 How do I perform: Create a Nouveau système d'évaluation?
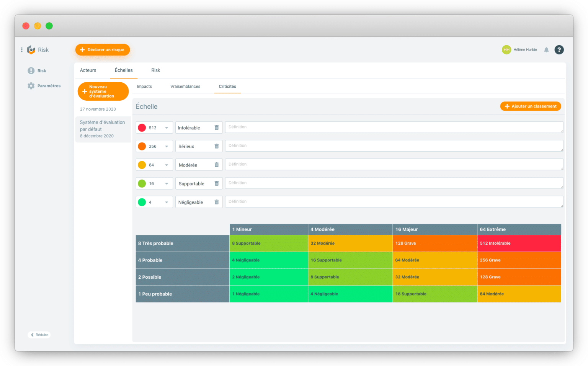pos(103,91)
